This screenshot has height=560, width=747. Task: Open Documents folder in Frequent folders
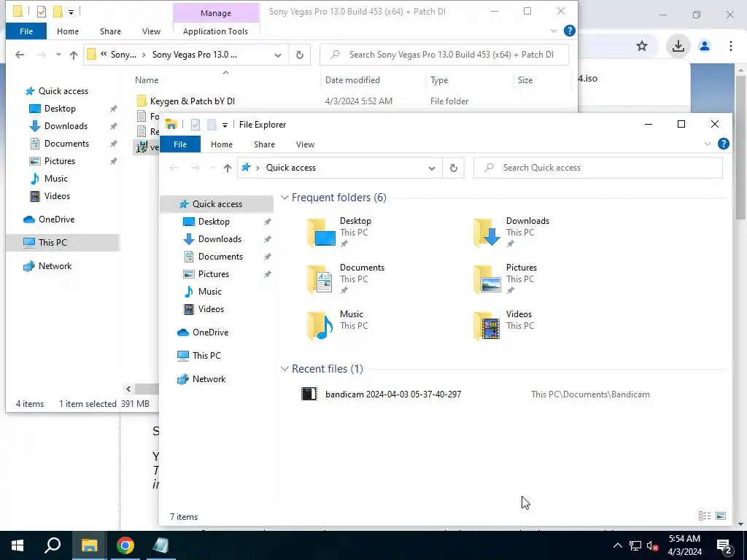(x=345, y=279)
